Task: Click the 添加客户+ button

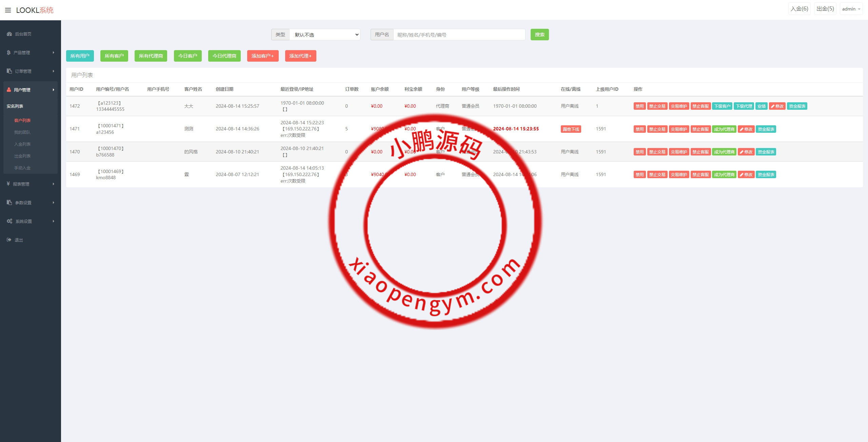Action: coord(262,56)
